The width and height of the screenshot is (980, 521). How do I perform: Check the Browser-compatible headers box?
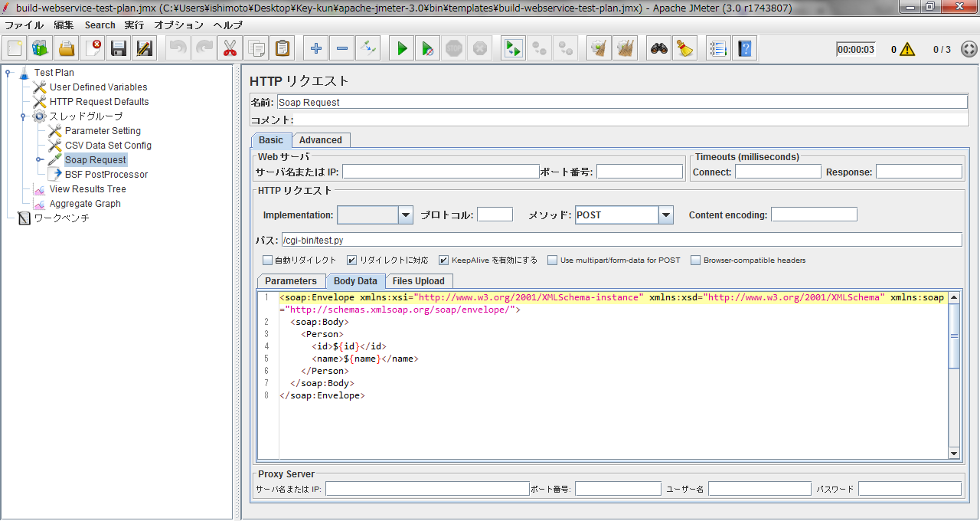coord(695,260)
